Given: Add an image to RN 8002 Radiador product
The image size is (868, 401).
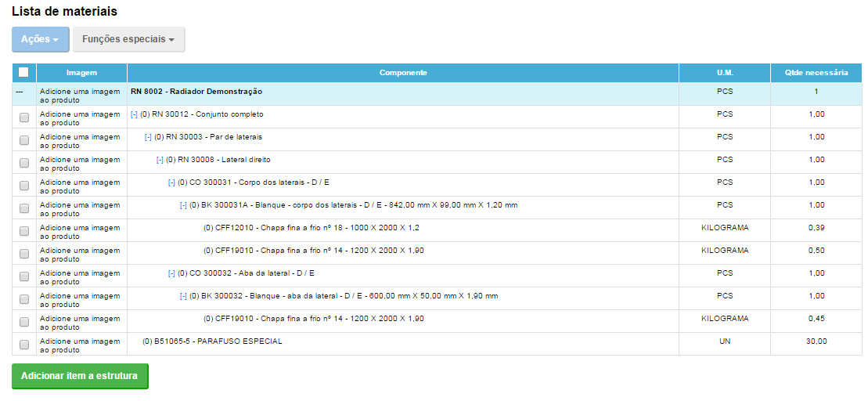Looking at the screenshot, I should [x=80, y=96].
